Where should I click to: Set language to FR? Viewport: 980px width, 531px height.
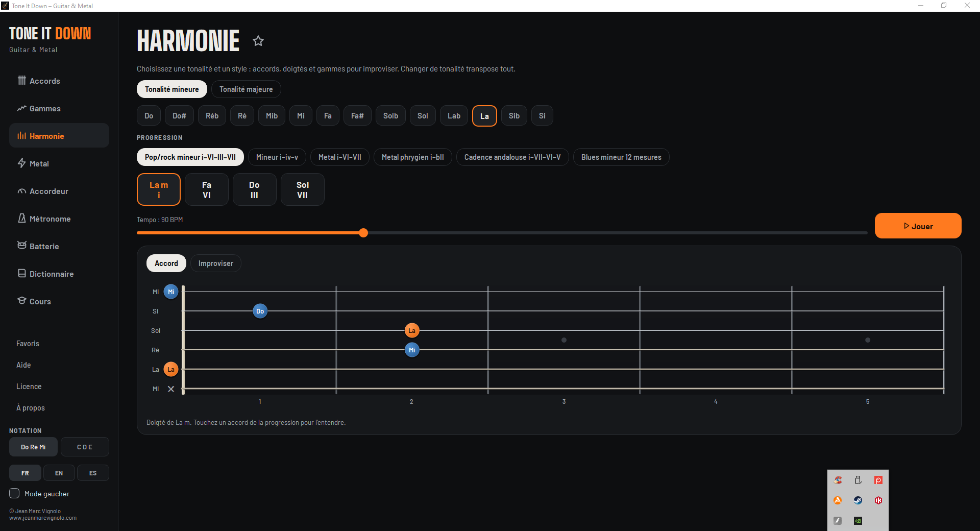click(x=25, y=473)
